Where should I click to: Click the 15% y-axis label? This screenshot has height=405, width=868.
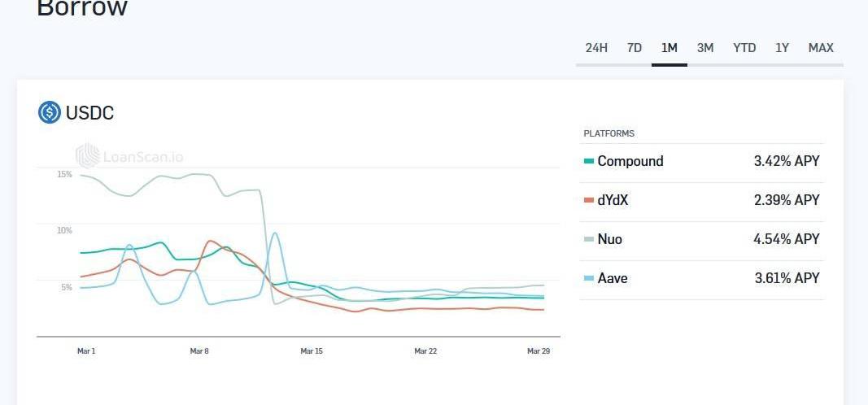pos(64,174)
